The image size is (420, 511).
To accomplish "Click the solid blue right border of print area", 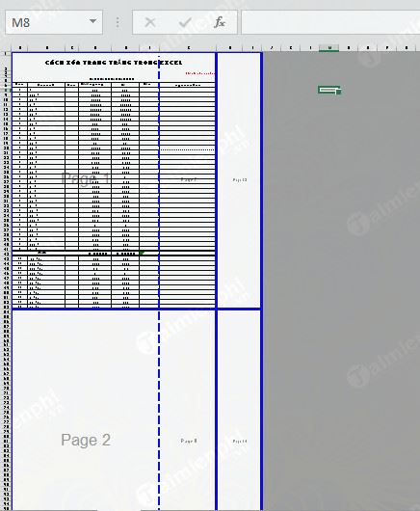I will point(261,281).
